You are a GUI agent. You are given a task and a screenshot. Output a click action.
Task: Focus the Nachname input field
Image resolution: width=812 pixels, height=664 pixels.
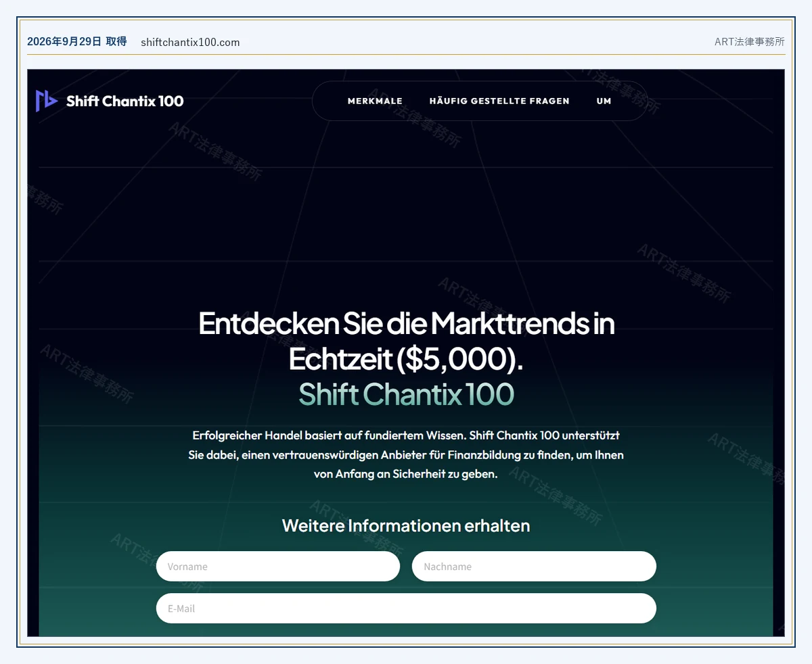point(534,567)
